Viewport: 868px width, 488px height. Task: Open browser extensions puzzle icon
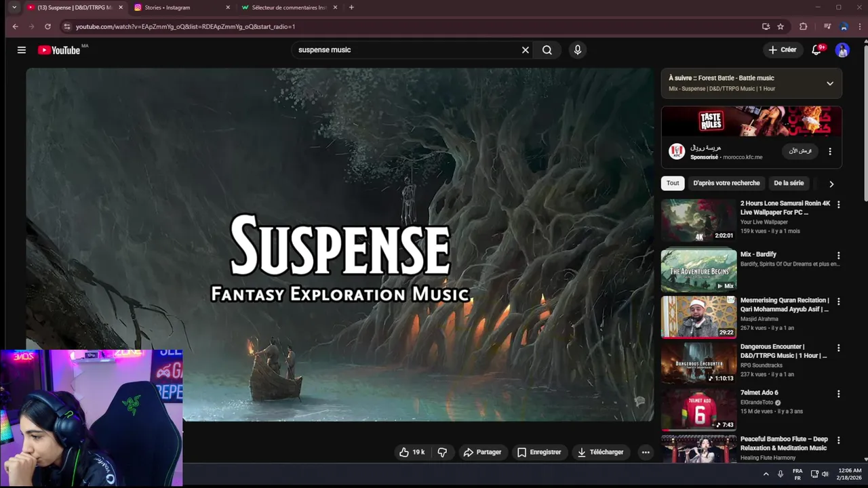(804, 26)
